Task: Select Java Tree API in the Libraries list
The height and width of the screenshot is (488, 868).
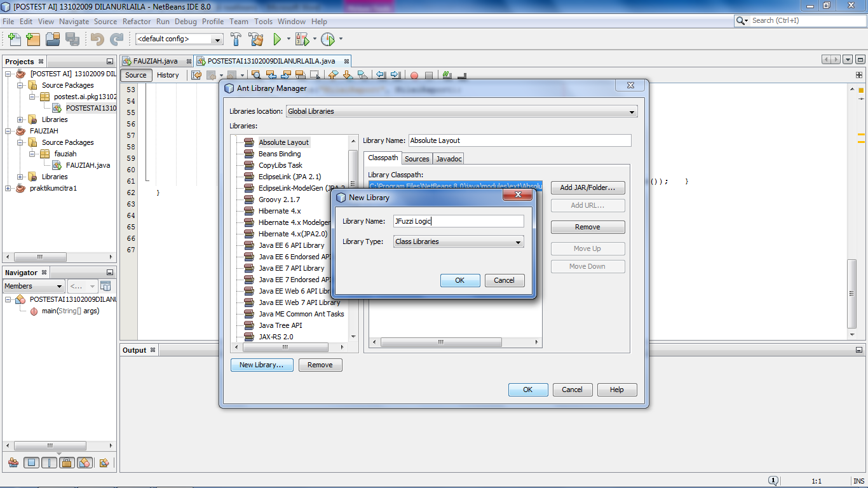Action: click(x=280, y=325)
